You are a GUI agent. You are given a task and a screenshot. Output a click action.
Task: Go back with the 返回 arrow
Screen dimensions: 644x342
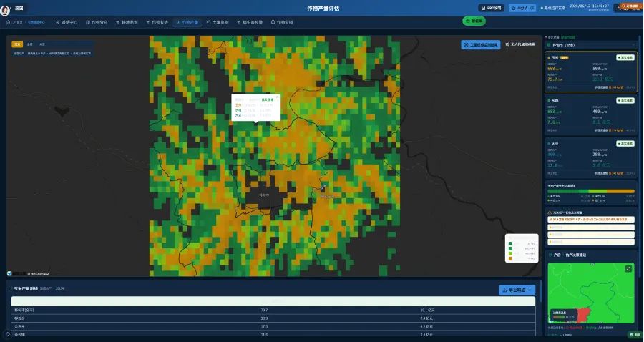(x=11, y=8)
